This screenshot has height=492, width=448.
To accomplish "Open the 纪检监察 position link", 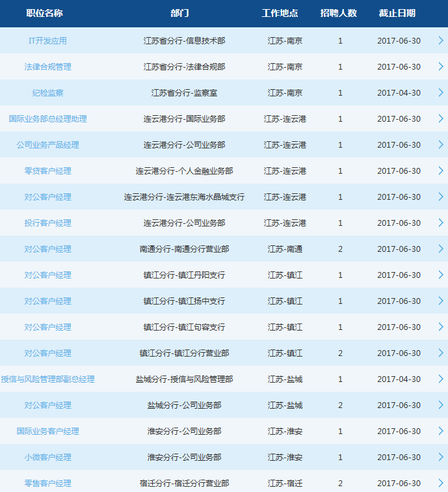I will (x=47, y=92).
